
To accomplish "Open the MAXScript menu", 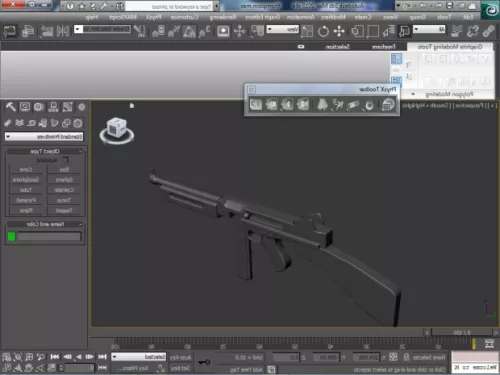I will (x=123, y=17).
